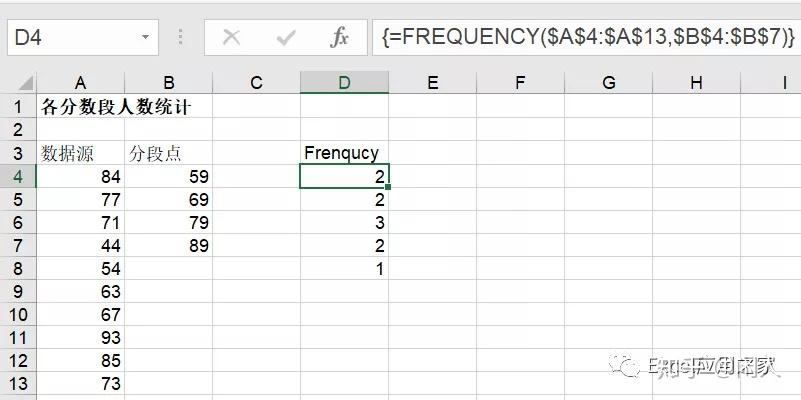
Task: Select cell A7 containing 44
Action: (x=80, y=245)
